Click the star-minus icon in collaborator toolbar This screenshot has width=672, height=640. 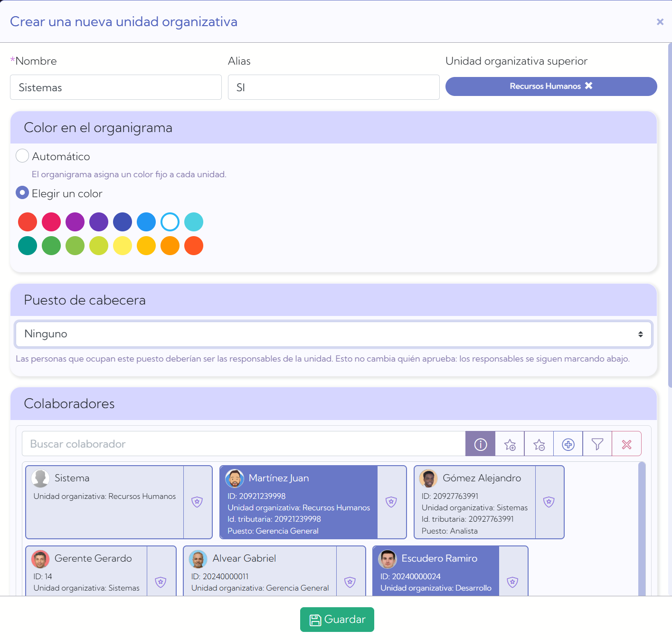click(x=539, y=444)
